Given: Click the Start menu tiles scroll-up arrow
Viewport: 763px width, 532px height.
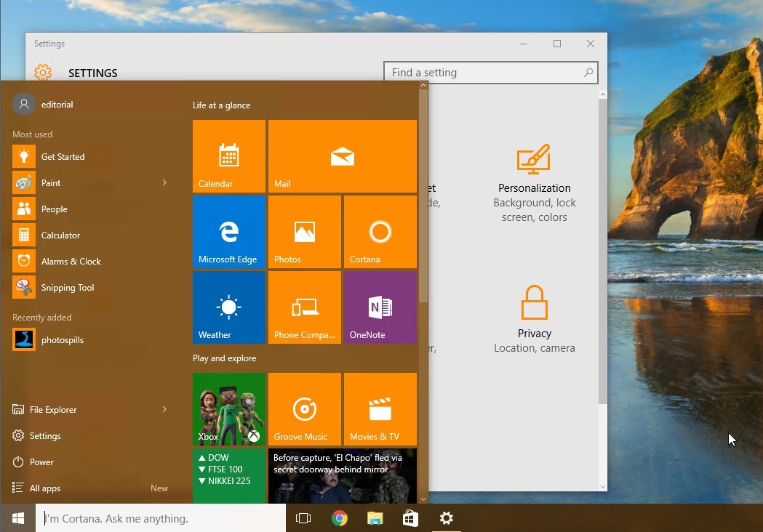Looking at the screenshot, I should 423,85.
